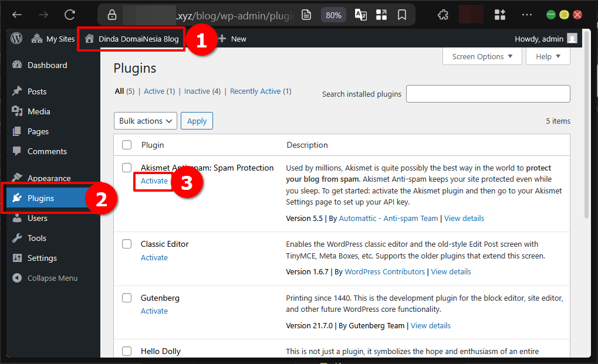
Task: Open the Bulk actions dropdown
Action: tap(146, 121)
